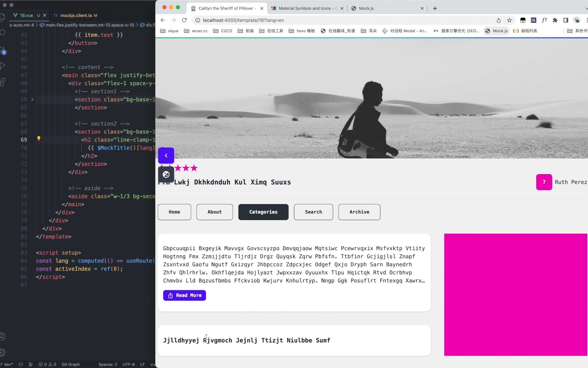Open Chrome's three-dot menu
The image size is (588, 368).
coord(586,20)
